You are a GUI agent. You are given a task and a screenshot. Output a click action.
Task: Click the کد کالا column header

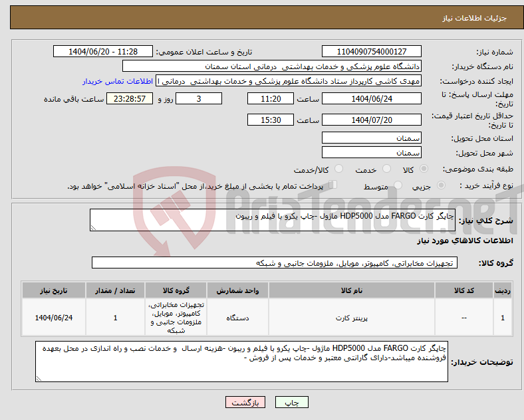tap(464, 290)
